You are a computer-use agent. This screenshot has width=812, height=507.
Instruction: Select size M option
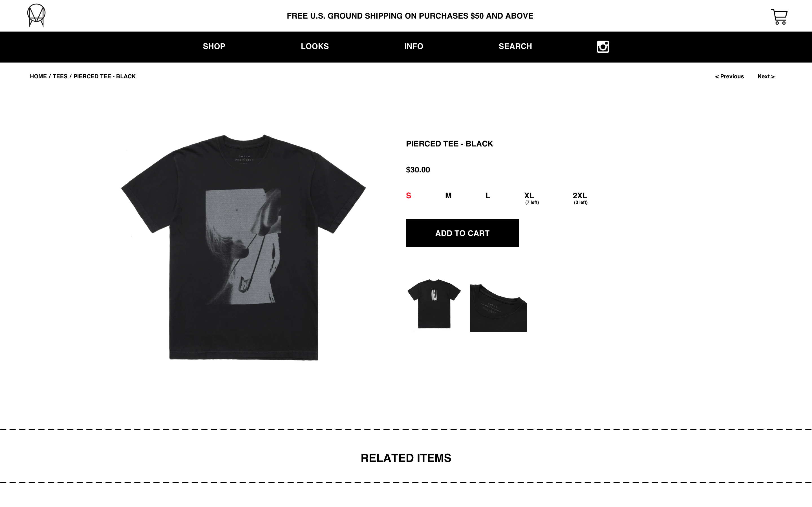point(448,195)
